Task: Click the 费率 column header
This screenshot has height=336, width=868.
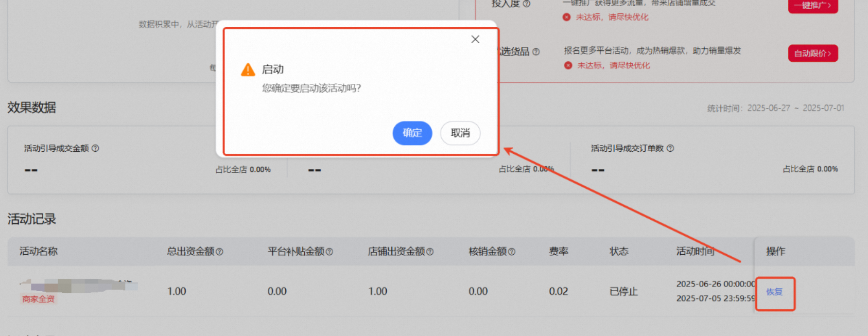Action: pyautogui.click(x=559, y=251)
